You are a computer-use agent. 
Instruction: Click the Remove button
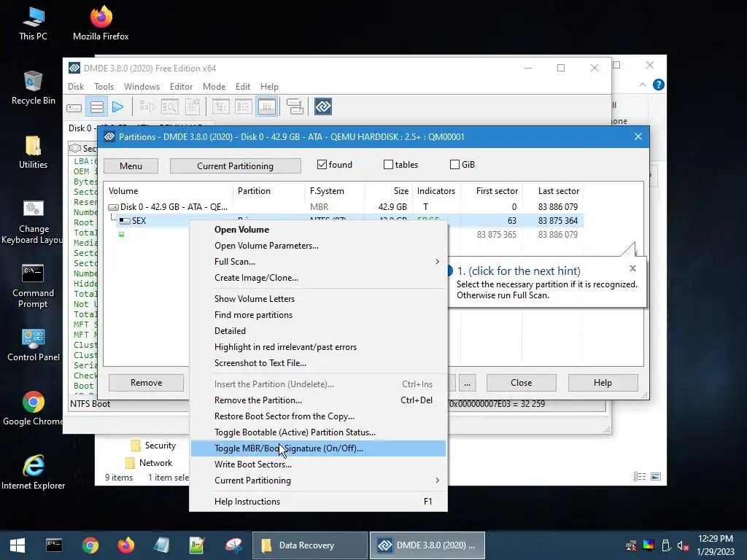click(x=146, y=383)
